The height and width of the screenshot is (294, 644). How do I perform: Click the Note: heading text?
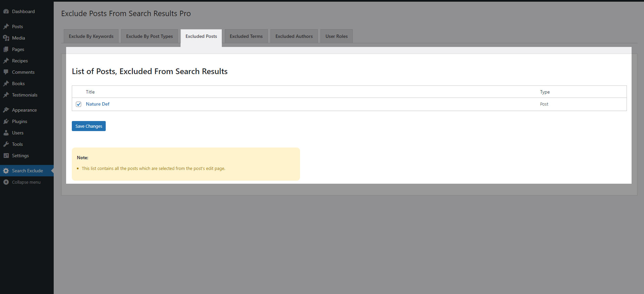(83, 158)
